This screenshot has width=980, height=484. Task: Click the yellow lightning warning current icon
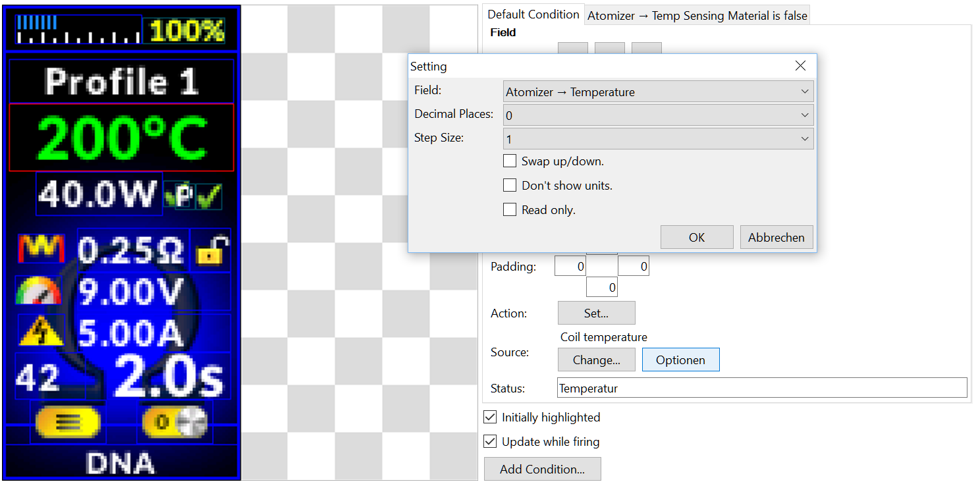(x=41, y=331)
